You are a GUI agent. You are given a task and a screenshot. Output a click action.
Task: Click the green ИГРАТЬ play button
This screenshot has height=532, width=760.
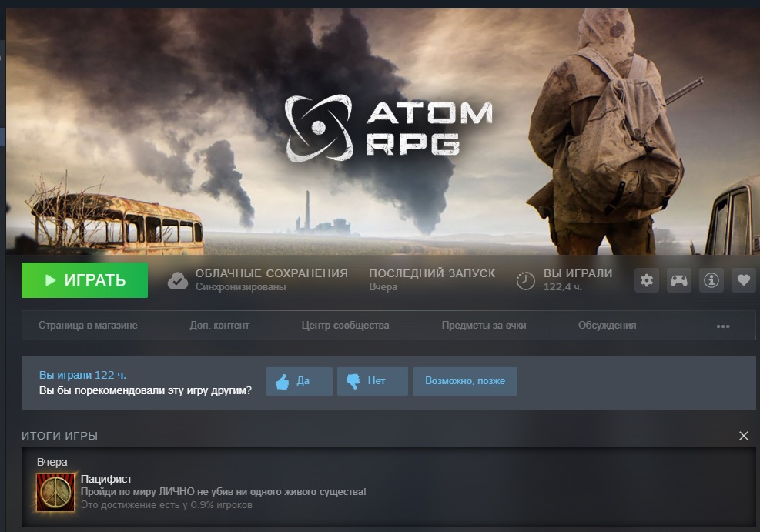tap(85, 280)
